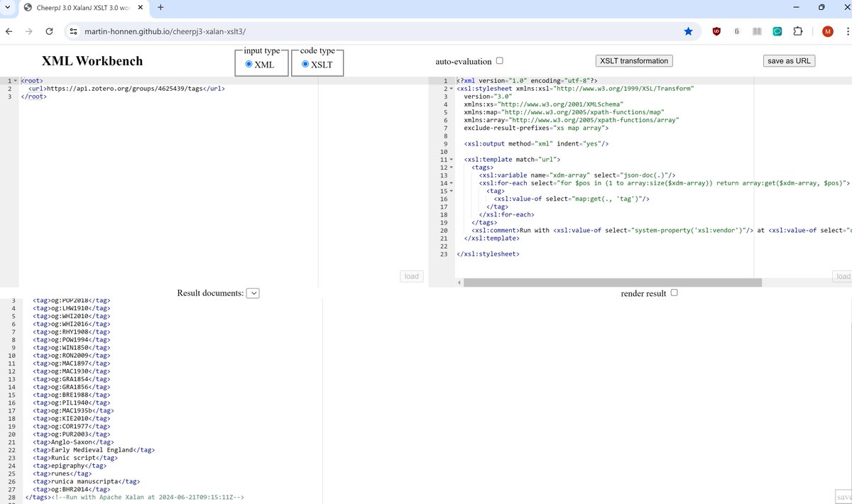The height and width of the screenshot is (504, 852).
Task: Click the xsl:output method line
Action: pyautogui.click(x=536, y=144)
